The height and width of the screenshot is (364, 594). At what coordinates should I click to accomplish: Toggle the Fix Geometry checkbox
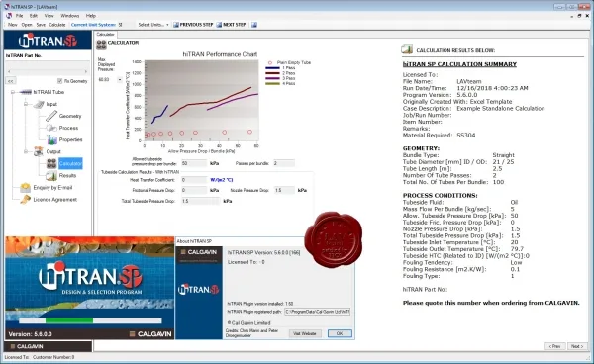point(59,81)
